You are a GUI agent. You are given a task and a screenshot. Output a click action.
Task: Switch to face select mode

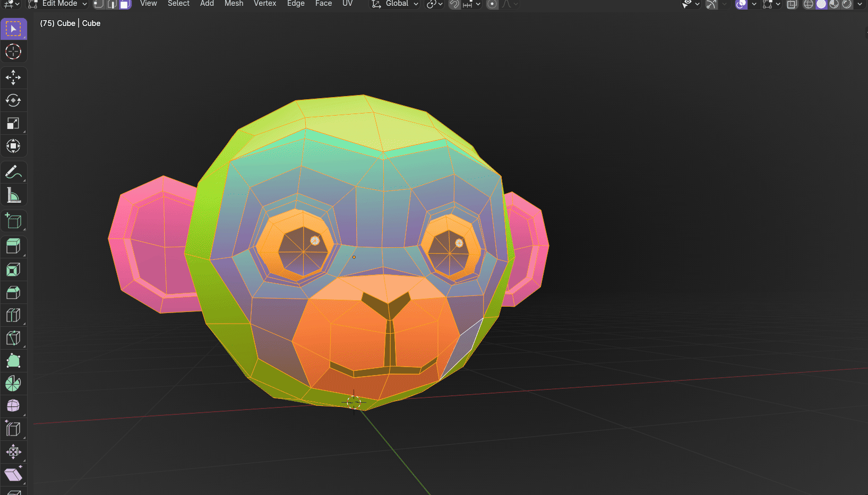125,4
